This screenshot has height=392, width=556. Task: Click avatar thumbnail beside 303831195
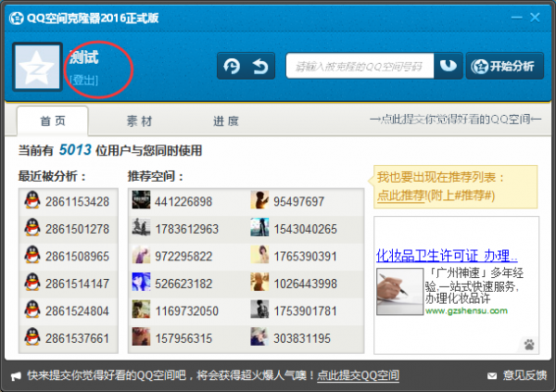tap(259, 336)
